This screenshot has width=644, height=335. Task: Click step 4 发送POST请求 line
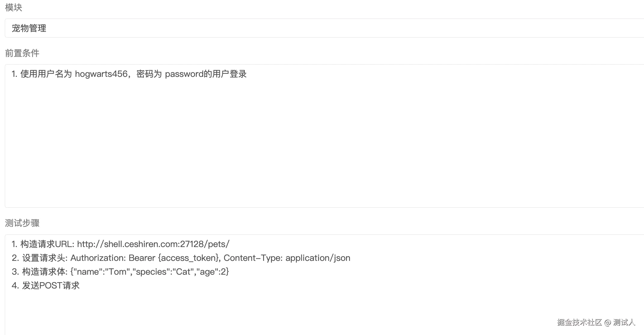click(50, 285)
